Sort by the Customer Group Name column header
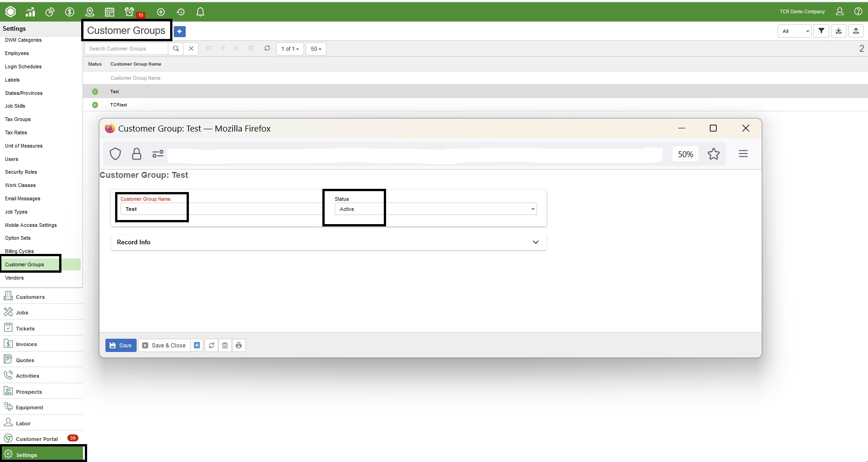The image size is (868, 462). (136, 64)
